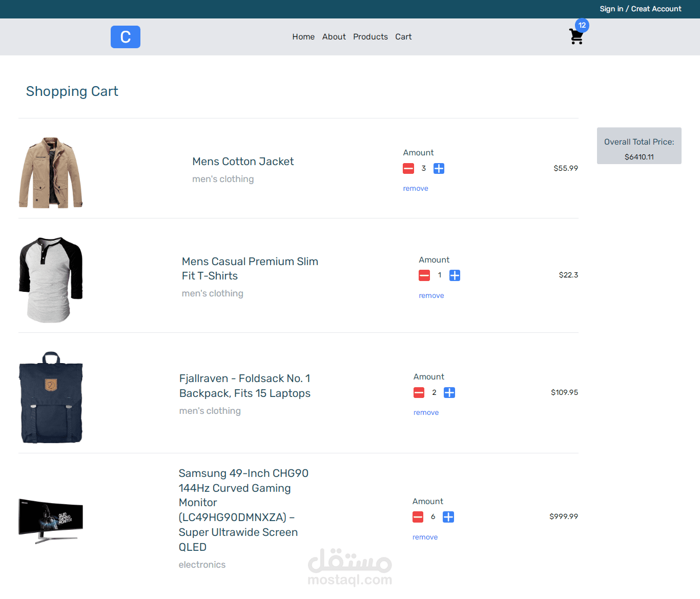Increase Mens Casual Premium T-Shirts amount

click(455, 275)
